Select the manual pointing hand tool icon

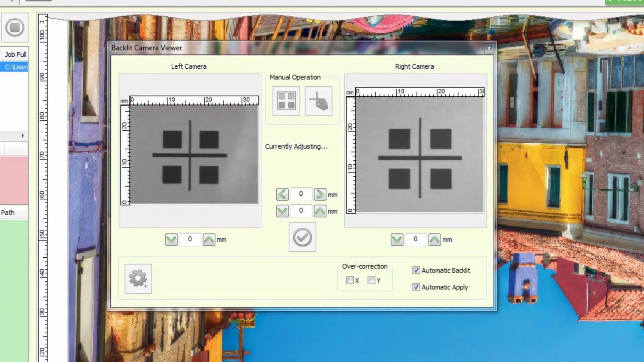point(319,101)
